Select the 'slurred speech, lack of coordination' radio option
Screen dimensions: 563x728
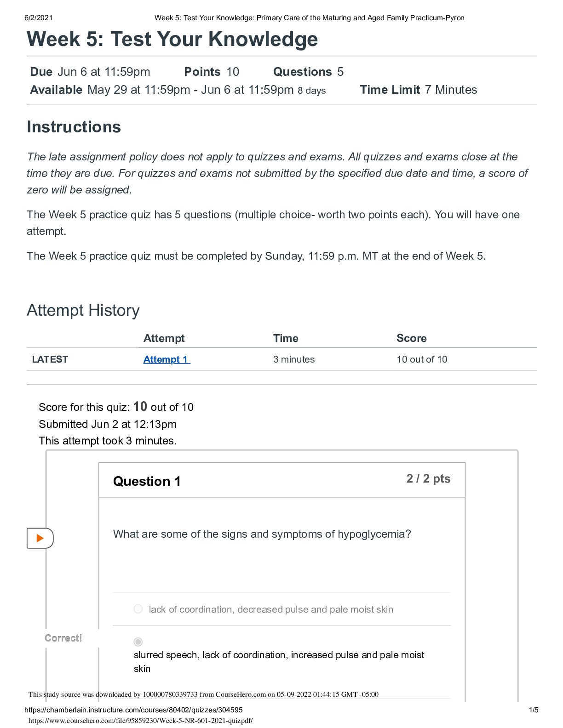pos(138,642)
